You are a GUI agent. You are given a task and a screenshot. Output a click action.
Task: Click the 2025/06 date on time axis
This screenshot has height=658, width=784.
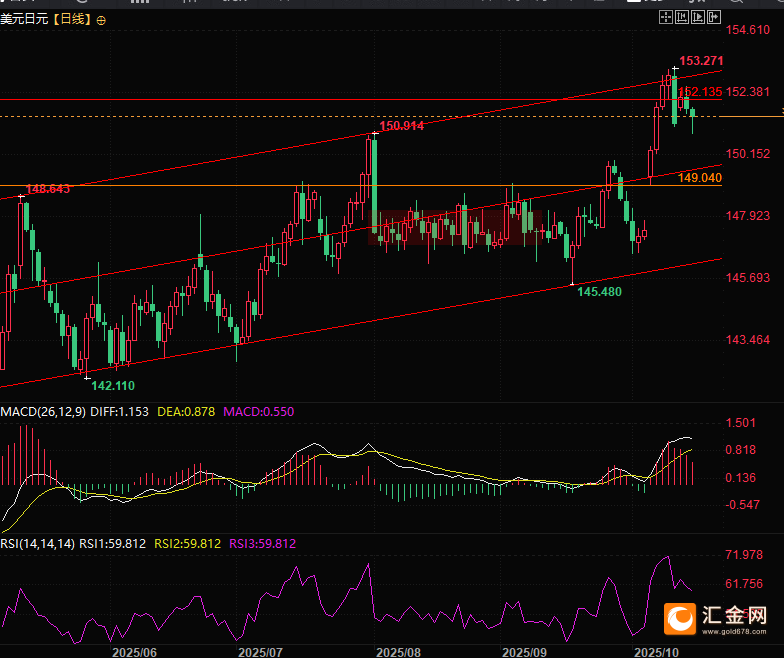pyautogui.click(x=134, y=650)
